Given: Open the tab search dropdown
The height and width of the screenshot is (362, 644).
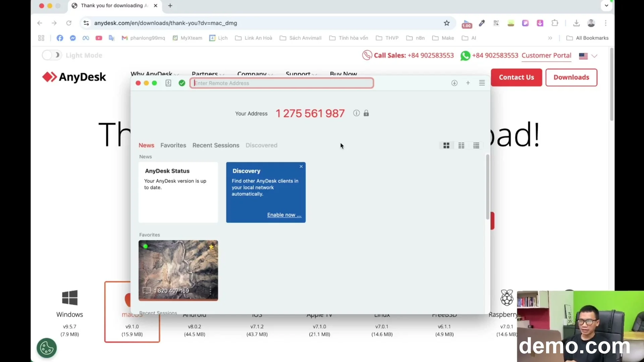Looking at the screenshot, I should 606,5.
